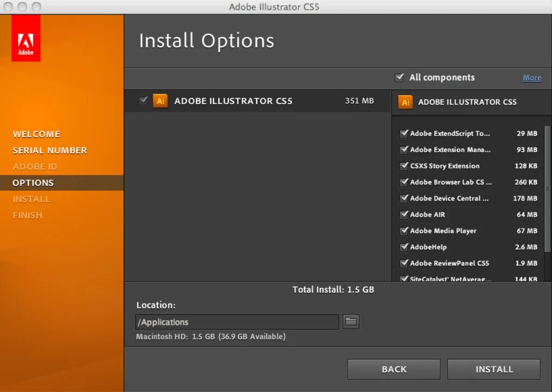Screen dimensions: 552x392
Task: Click the BACK button
Action: tap(393, 369)
